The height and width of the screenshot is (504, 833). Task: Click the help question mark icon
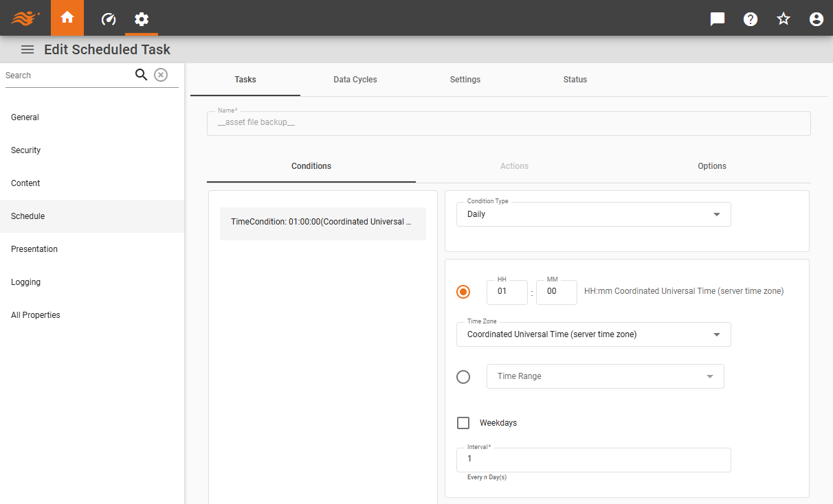click(750, 19)
